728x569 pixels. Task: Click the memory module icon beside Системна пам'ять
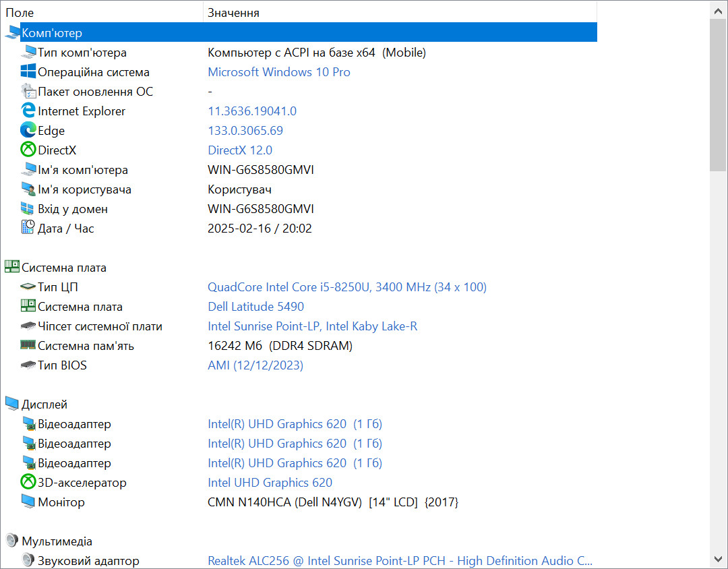coord(28,345)
